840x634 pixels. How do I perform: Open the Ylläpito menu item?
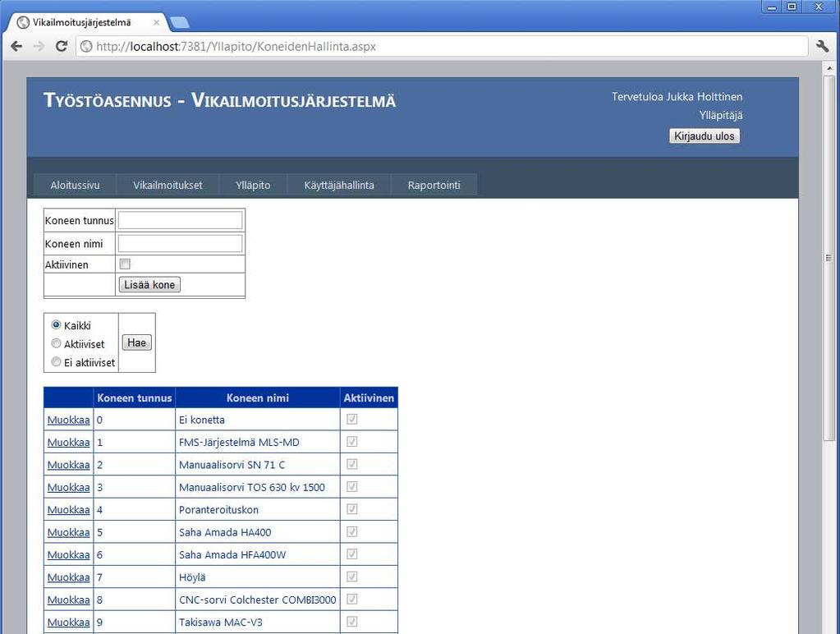point(253,186)
